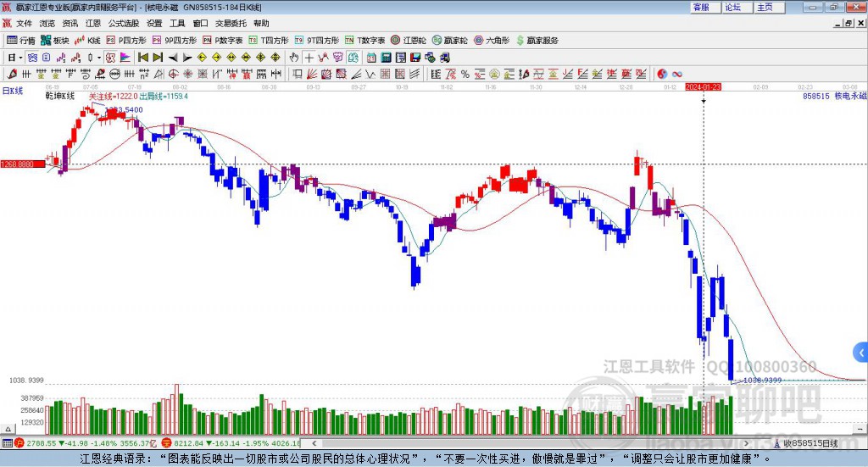
Task: Open the 江恩 menu
Action: coord(93,23)
